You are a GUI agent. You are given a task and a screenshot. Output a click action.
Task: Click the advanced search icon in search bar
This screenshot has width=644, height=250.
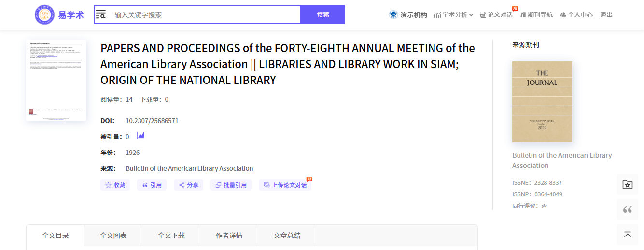click(x=101, y=14)
